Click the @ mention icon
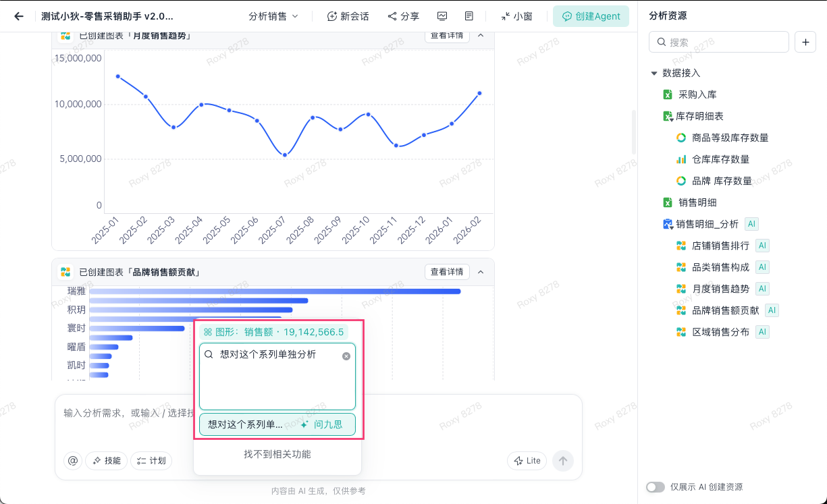827x504 pixels. point(73,461)
